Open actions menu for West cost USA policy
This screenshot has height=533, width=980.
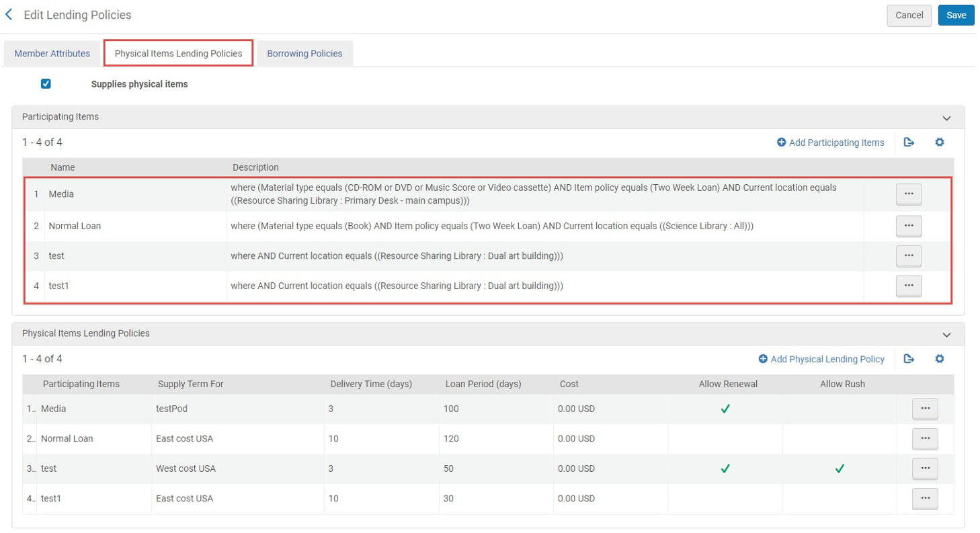925,468
